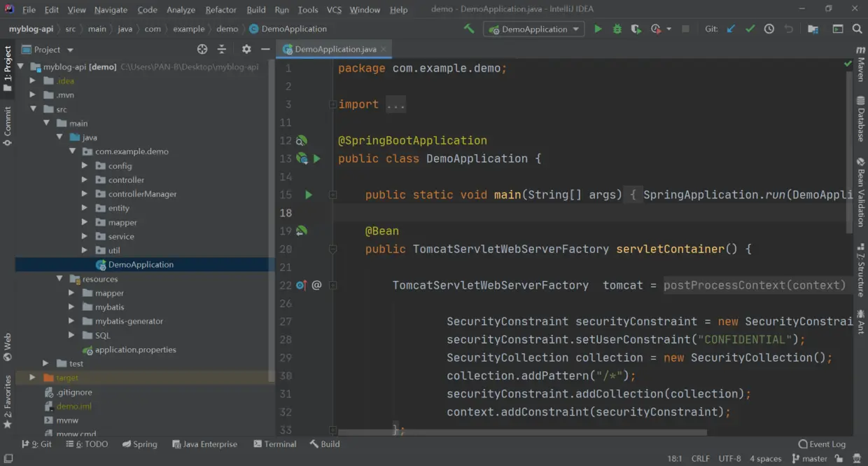
Task: Open Search Everywhere magnifier
Action: (857, 29)
